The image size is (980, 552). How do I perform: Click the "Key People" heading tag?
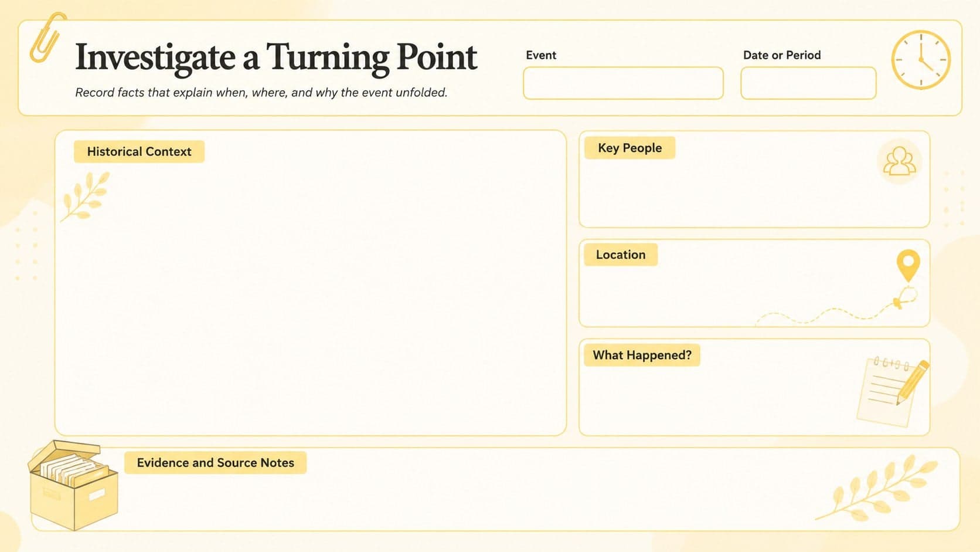point(629,148)
